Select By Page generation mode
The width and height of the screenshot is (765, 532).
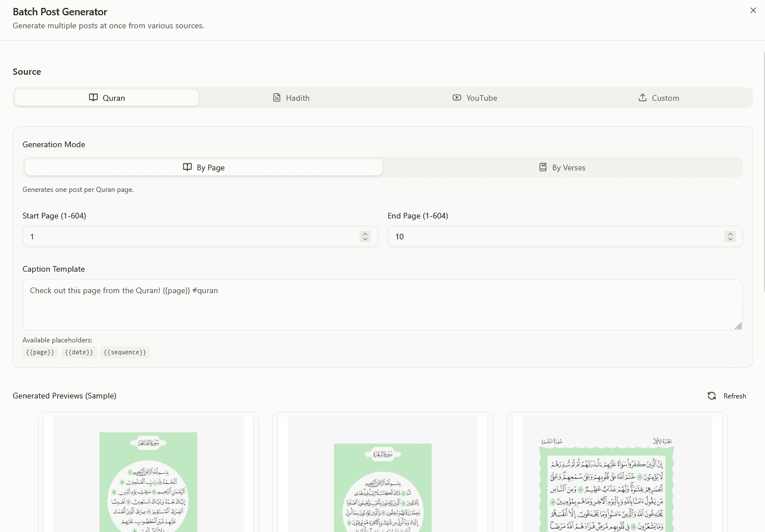pos(203,167)
